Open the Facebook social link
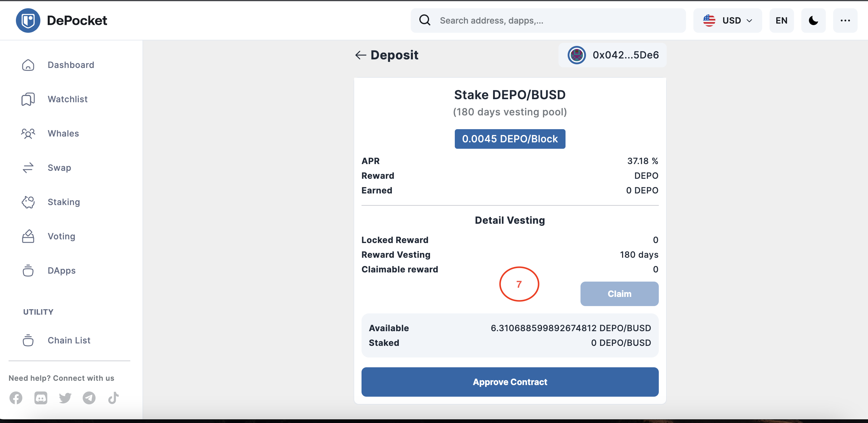 pyautogui.click(x=16, y=398)
